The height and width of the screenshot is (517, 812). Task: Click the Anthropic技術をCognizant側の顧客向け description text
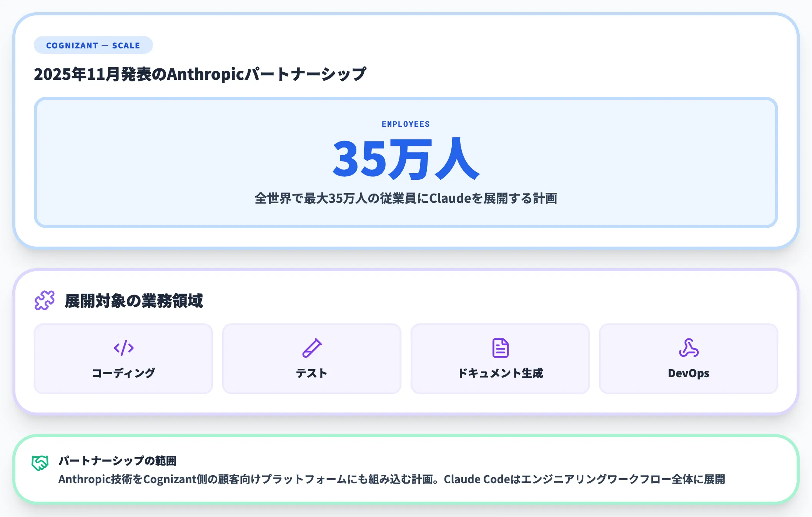point(392,479)
